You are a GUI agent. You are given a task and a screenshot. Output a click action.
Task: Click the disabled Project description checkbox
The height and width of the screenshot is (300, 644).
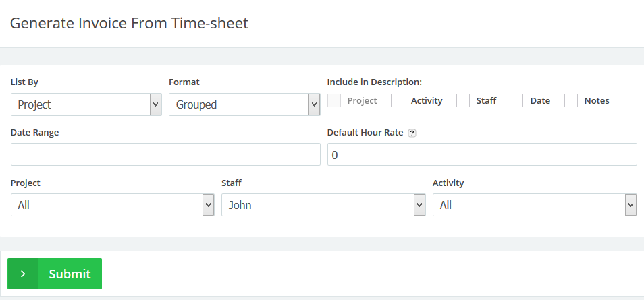tap(334, 100)
